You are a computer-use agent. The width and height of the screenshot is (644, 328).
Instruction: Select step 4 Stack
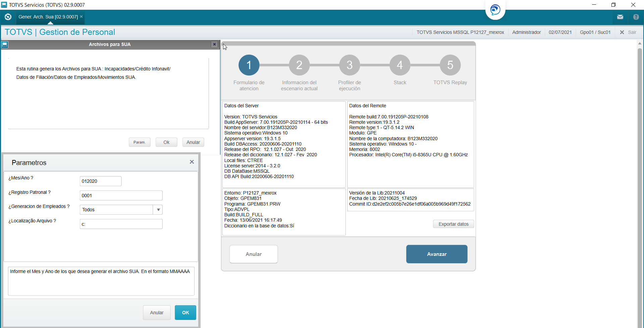pos(400,65)
